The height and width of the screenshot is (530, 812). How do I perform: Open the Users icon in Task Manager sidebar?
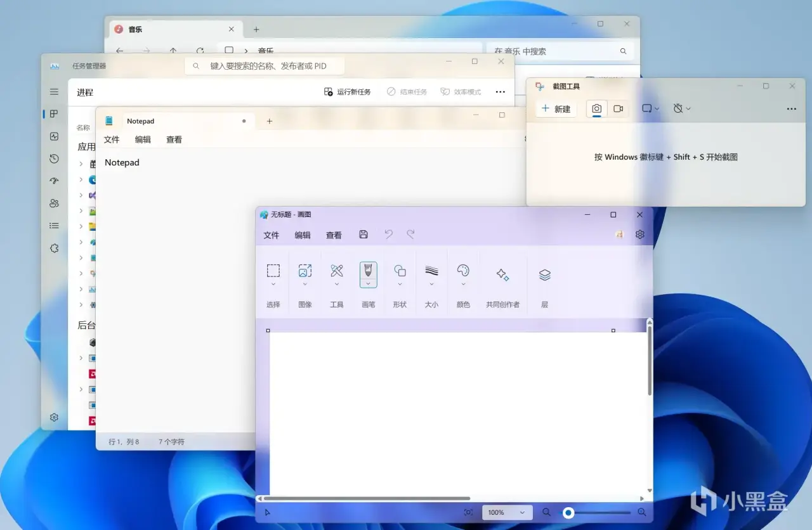[54, 204]
